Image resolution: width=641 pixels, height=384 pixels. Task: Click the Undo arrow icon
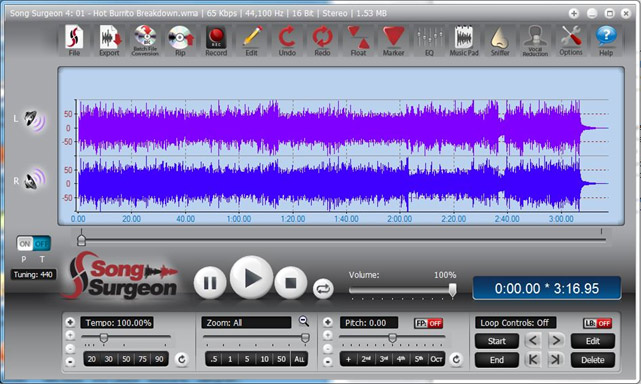[287, 40]
